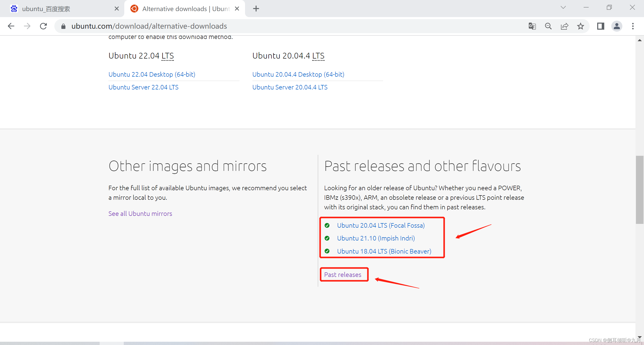Minimize the browser window

[586, 8]
